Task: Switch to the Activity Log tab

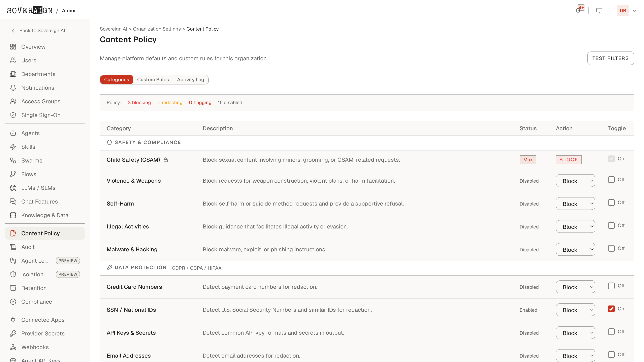Action: pyautogui.click(x=191, y=80)
